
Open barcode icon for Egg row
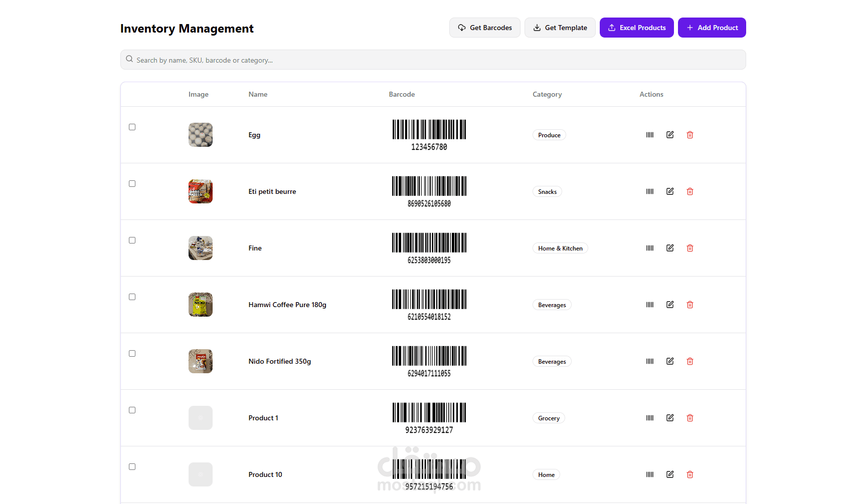[x=650, y=135]
